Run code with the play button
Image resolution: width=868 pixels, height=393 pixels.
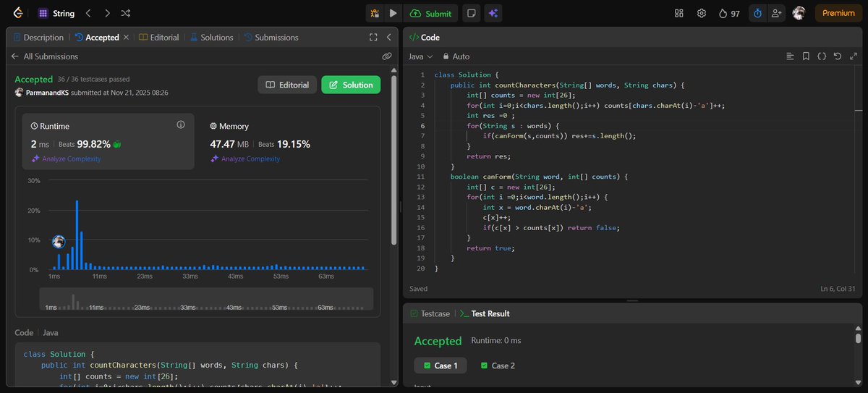tap(393, 13)
